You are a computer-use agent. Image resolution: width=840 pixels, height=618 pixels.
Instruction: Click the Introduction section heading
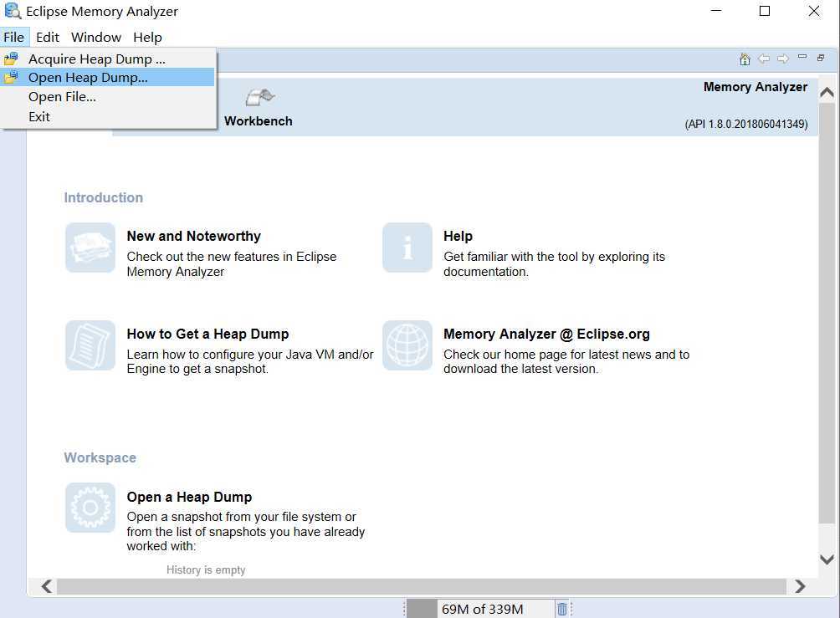(104, 197)
